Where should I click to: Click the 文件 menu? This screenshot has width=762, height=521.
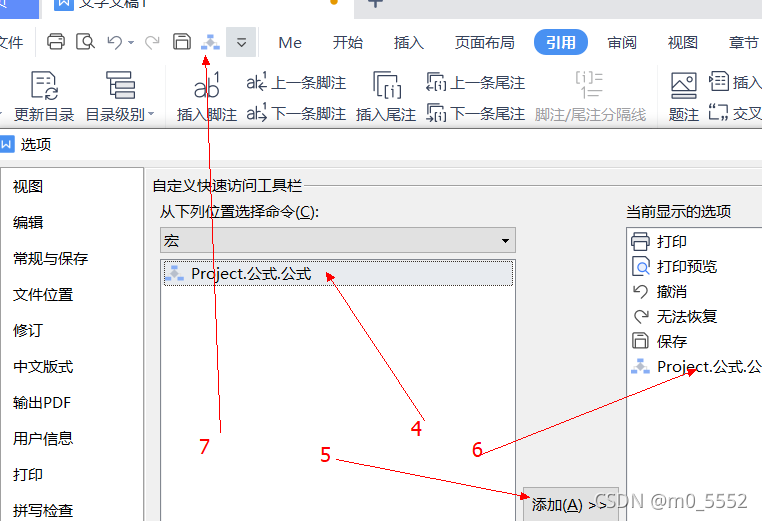[11, 43]
